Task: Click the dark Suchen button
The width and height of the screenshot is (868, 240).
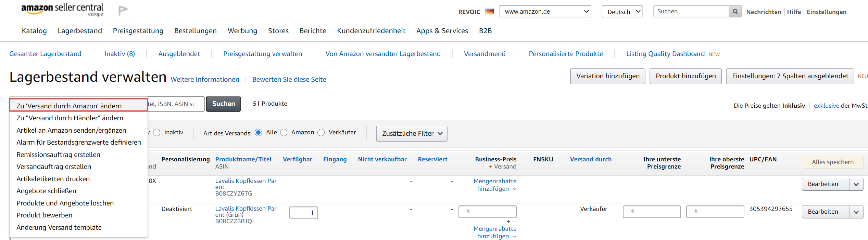Action: click(x=224, y=104)
